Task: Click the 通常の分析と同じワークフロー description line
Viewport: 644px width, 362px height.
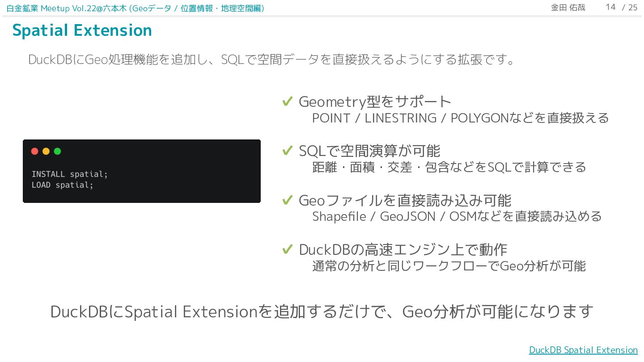Action: pos(449,266)
